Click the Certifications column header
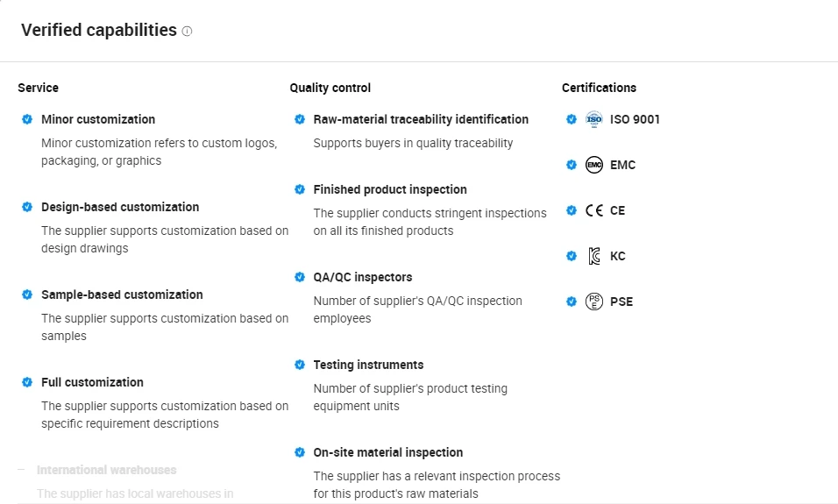 pyautogui.click(x=599, y=88)
